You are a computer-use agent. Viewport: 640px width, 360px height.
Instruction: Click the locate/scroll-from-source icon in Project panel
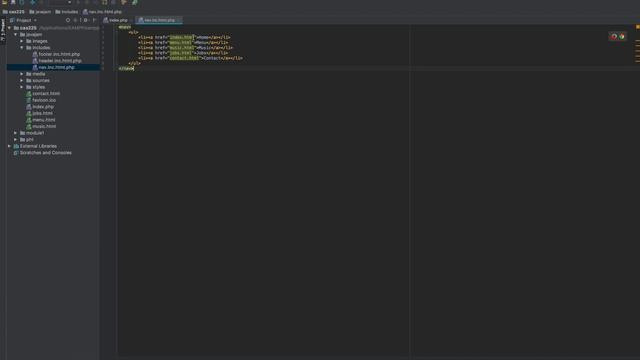68,20
